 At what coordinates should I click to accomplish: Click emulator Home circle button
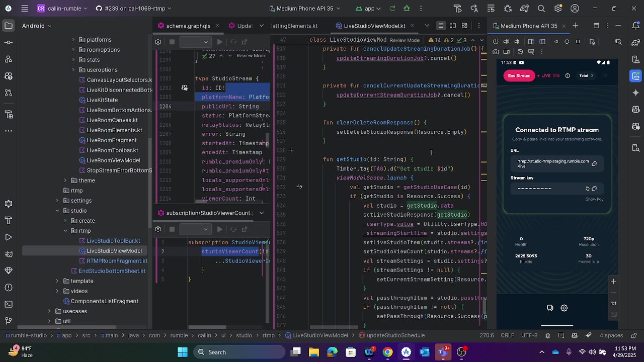pos(567,42)
